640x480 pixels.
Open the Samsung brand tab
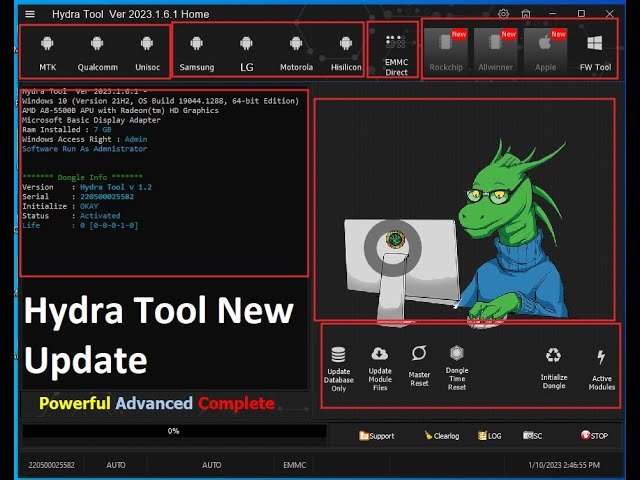pyautogui.click(x=197, y=52)
